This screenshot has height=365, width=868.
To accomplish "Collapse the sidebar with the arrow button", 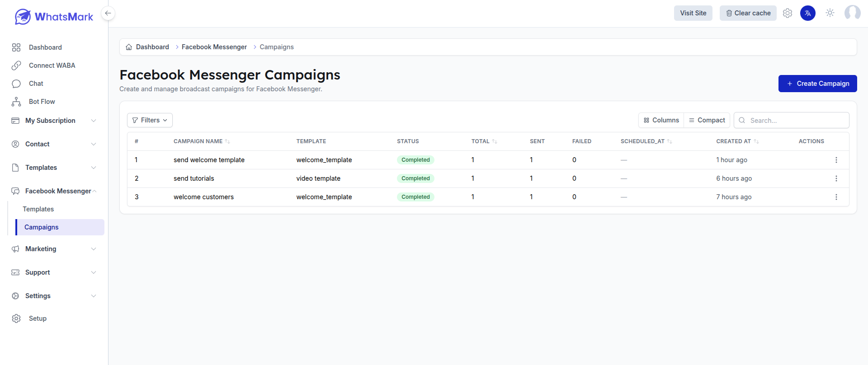I will [108, 13].
